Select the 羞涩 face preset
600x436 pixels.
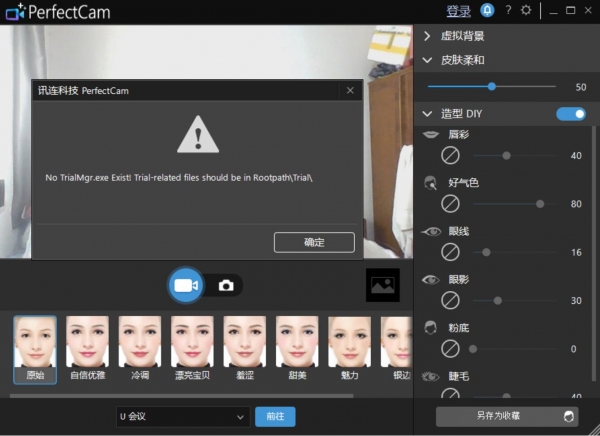tap(245, 349)
